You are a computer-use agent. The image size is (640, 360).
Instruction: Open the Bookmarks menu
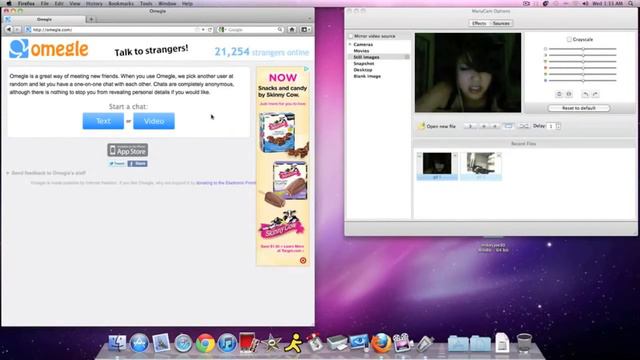121,3
